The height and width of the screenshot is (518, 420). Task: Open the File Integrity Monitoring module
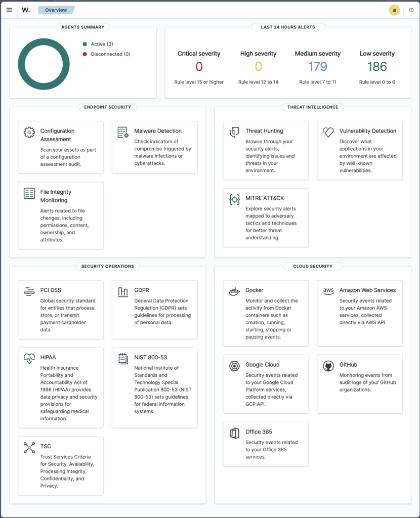point(61,215)
